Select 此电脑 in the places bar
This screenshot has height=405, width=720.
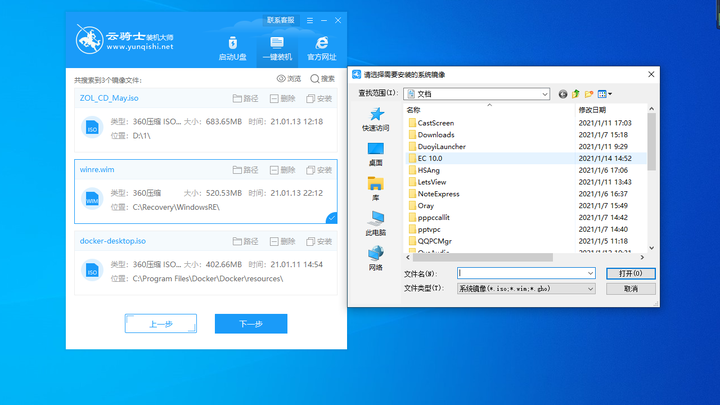point(376,224)
